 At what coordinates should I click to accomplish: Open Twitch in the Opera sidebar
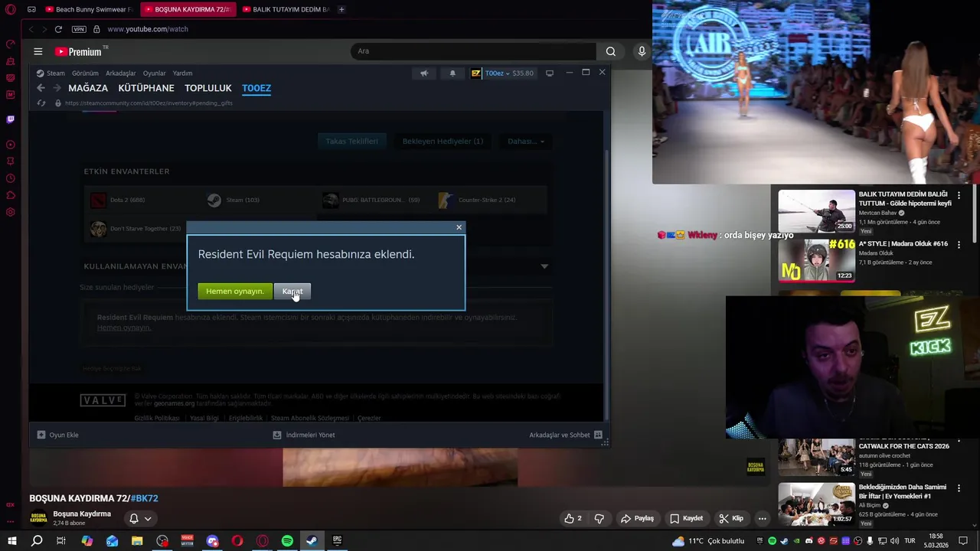tap(11, 119)
